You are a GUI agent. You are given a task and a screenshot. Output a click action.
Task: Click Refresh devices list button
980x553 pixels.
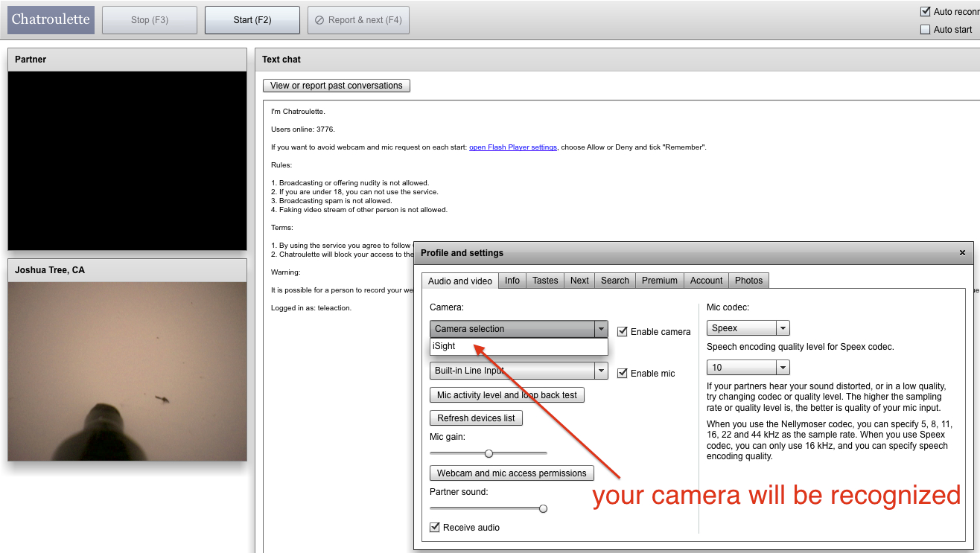click(476, 418)
